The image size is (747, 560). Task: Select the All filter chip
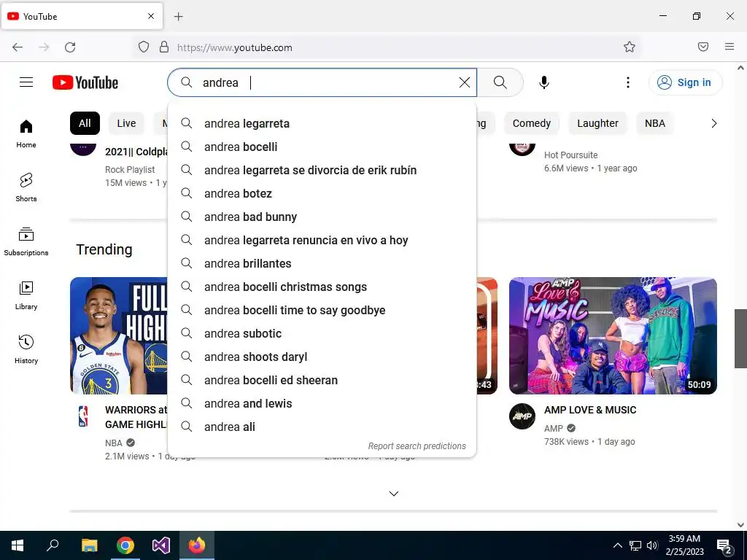[85, 123]
